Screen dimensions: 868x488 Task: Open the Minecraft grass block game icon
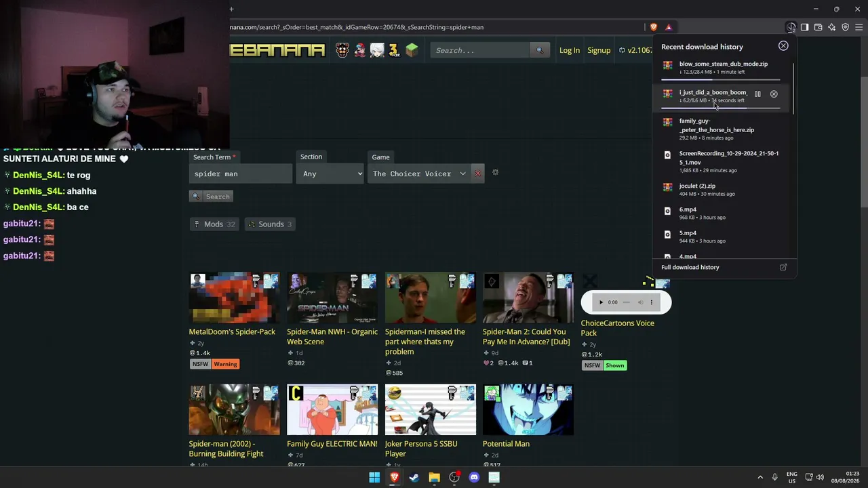pos(412,50)
